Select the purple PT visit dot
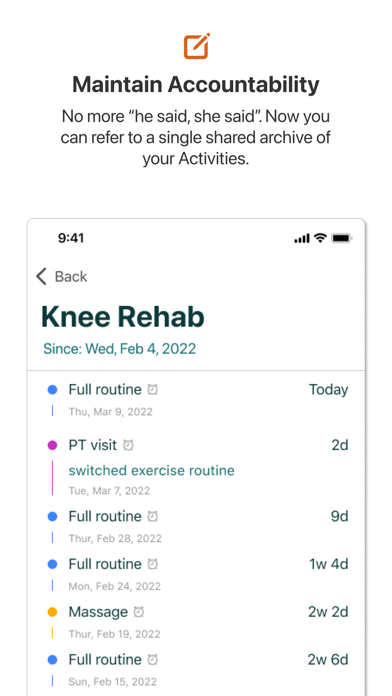Image resolution: width=392 pixels, height=696 pixels. coord(52,445)
